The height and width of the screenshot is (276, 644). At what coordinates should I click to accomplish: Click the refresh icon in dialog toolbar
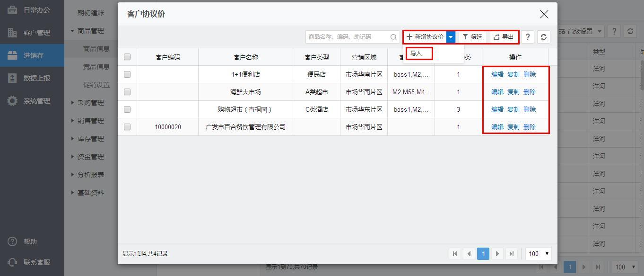(544, 37)
